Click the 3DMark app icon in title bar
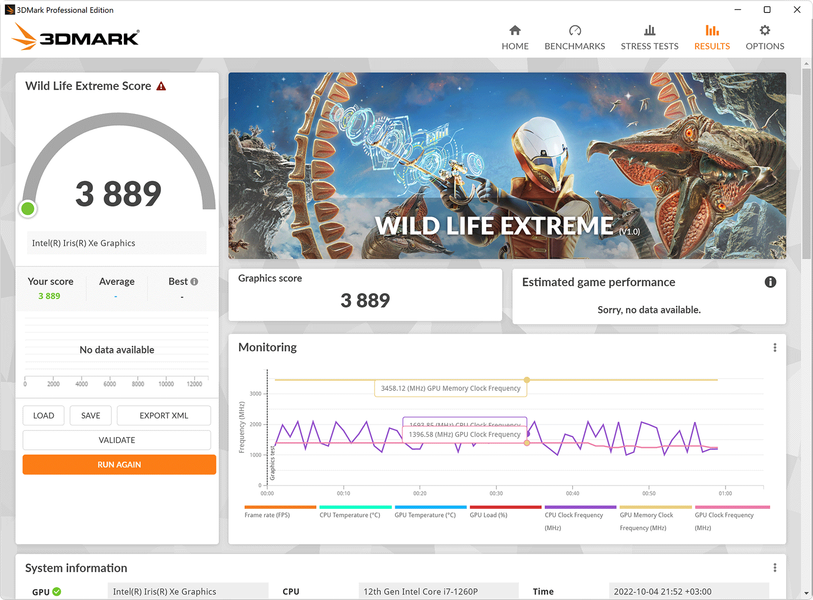 coord(9,10)
